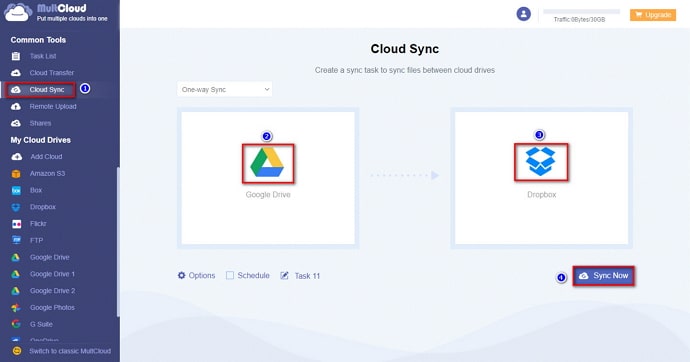Click the sidebar vertical scrollbar
The width and height of the screenshot is (690, 362).
(x=117, y=242)
